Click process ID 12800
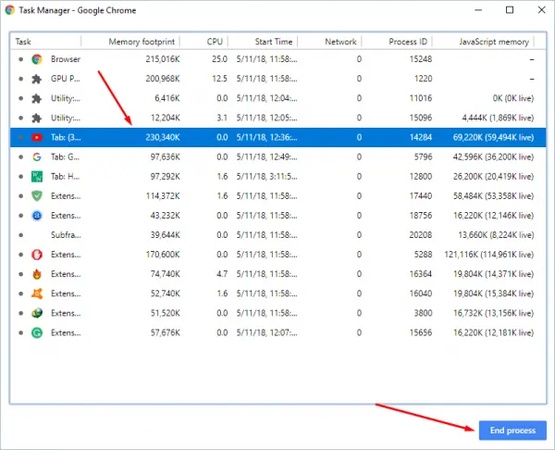The image size is (555, 450). point(420,176)
